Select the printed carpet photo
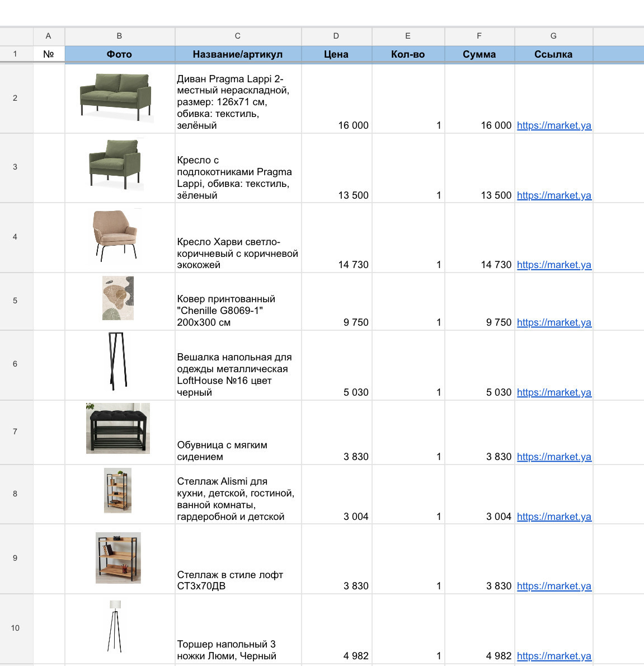 coord(118,298)
